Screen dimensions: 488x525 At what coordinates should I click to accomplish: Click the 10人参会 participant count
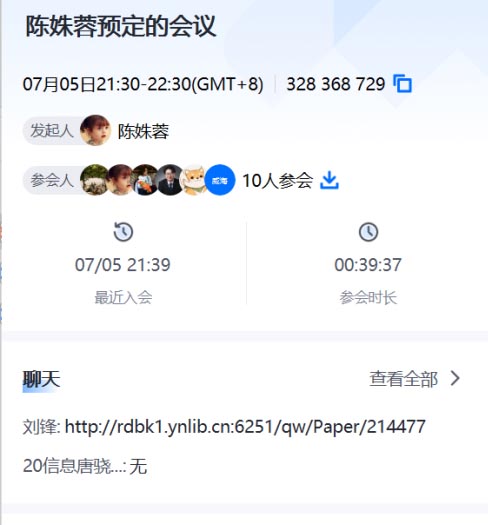point(277,180)
